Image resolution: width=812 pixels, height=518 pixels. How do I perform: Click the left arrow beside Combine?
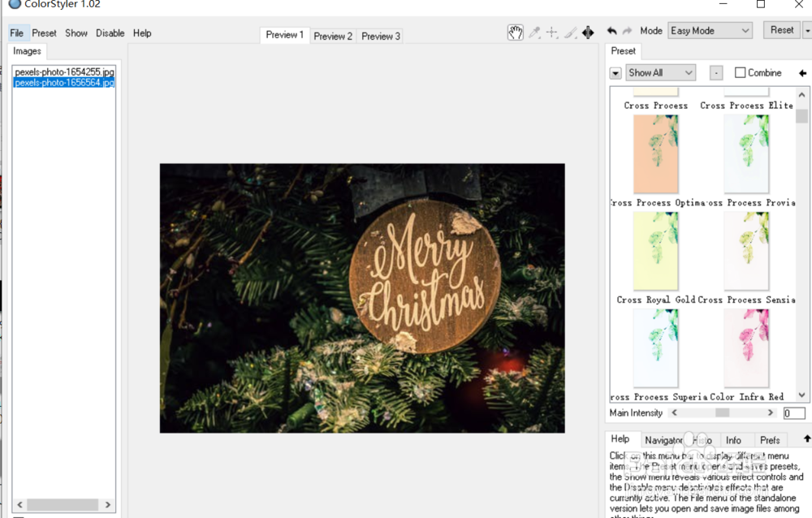pyautogui.click(x=803, y=73)
